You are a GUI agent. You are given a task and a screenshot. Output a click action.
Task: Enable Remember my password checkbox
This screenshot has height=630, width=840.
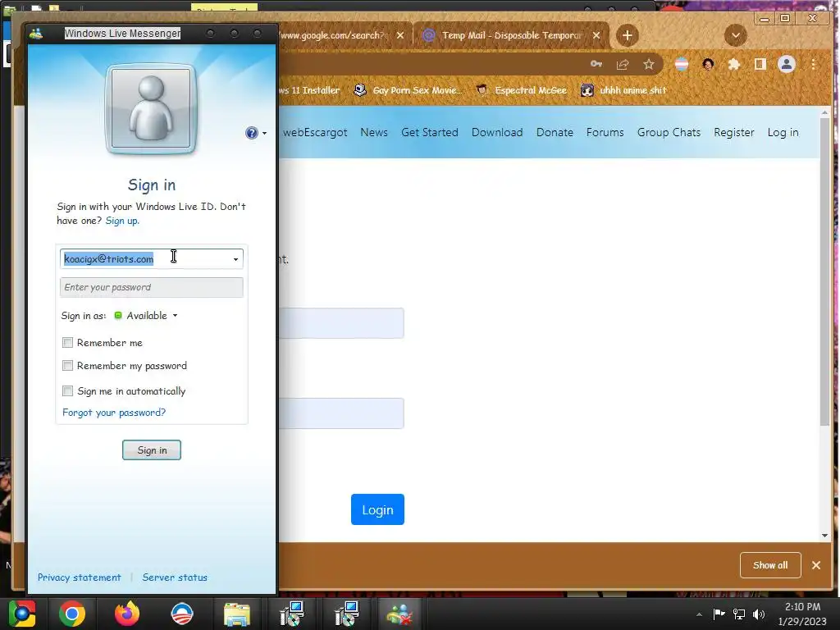click(x=67, y=366)
